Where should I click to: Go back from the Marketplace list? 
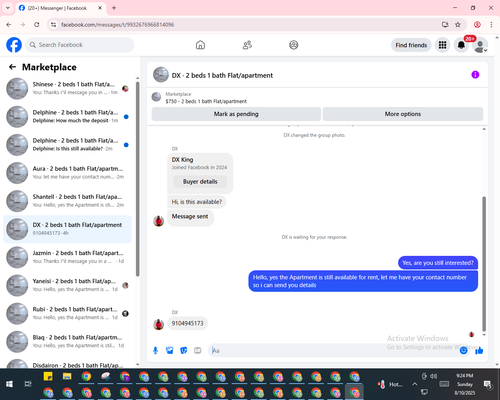(12, 67)
